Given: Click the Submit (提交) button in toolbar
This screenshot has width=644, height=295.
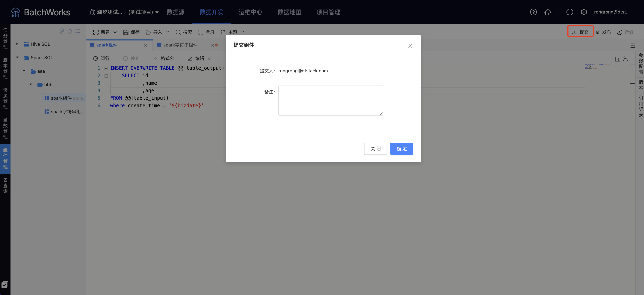Looking at the screenshot, I should point(580,32).
